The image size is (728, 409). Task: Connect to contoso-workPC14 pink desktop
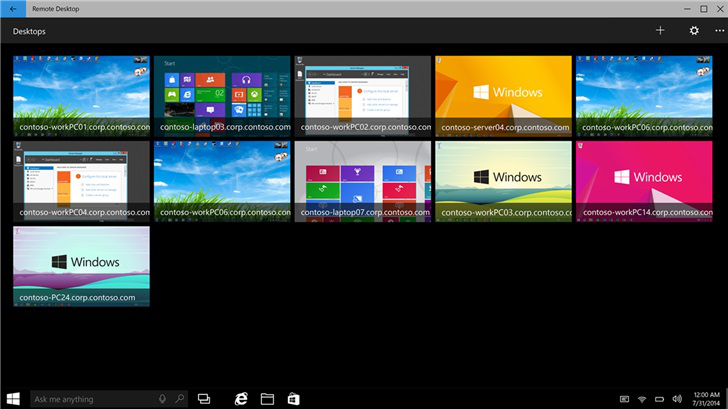pyautogui.click(x=643, y=180)
